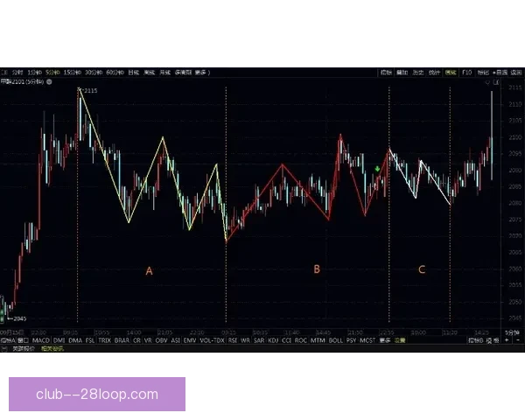Select the KDJ indicator

[273, 340]
